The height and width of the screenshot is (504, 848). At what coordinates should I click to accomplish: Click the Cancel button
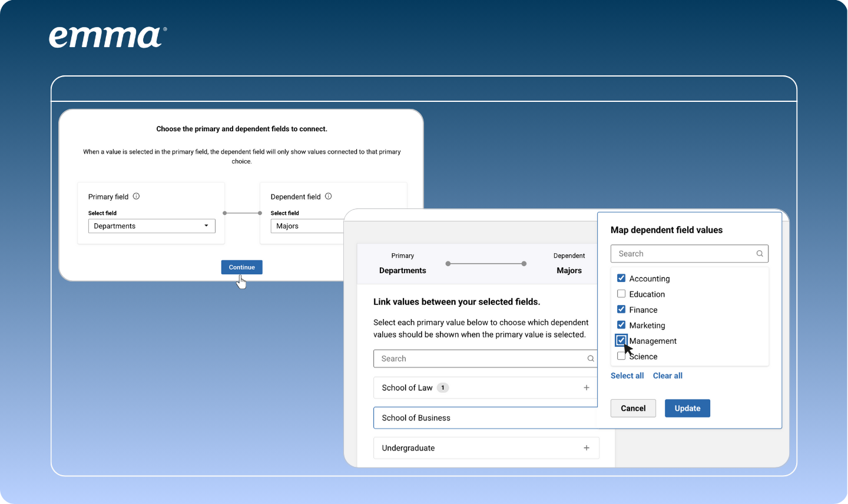click(x=633, y=408)
